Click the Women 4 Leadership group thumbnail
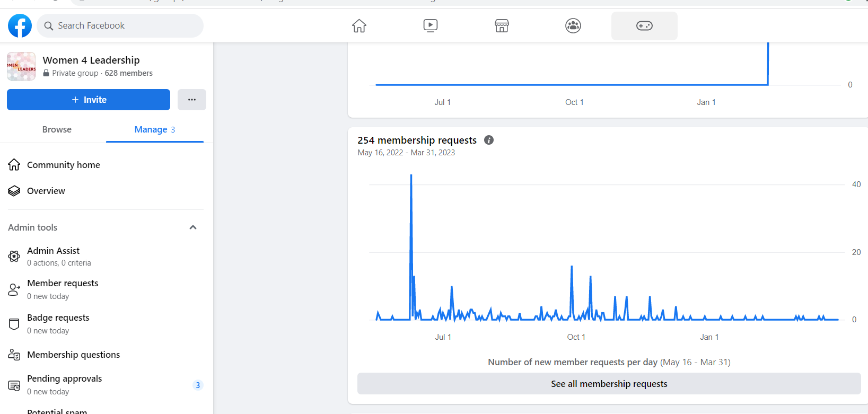 [x=21, y=66]
